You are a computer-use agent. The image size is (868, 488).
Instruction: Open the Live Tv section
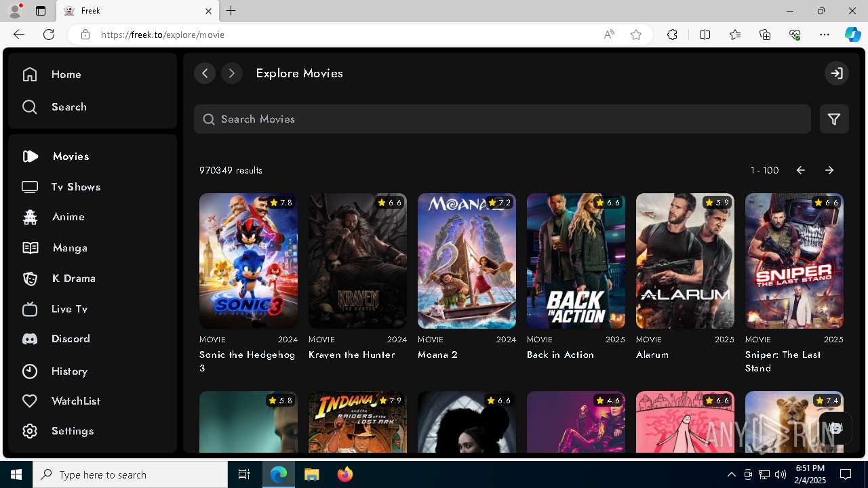pos(55,309)
